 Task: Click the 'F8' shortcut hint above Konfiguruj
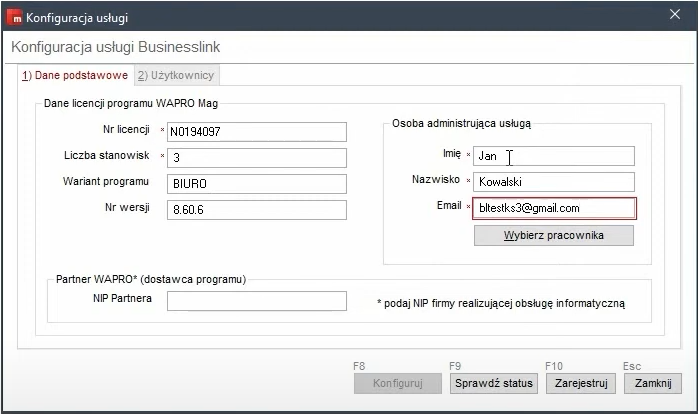click(359, 366)
